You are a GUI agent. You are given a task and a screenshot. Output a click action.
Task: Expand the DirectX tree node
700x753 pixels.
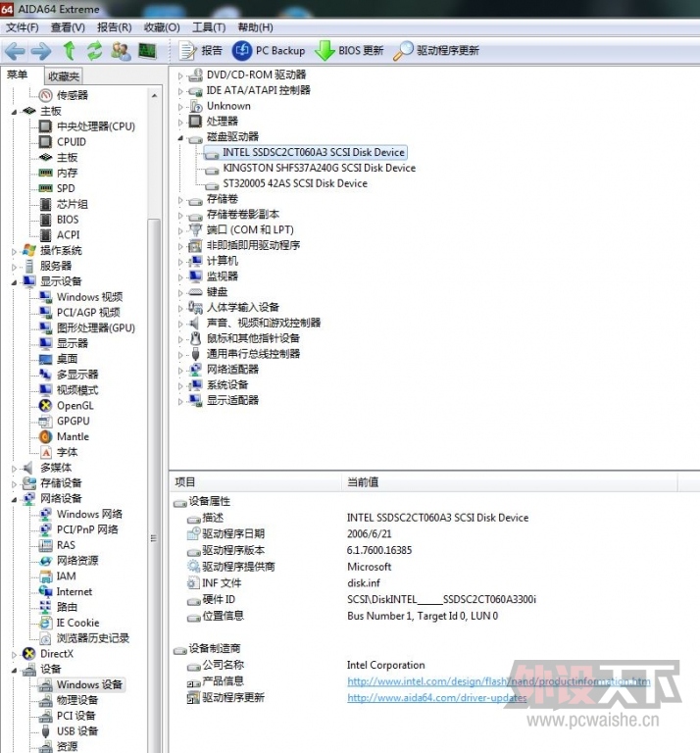14,654
